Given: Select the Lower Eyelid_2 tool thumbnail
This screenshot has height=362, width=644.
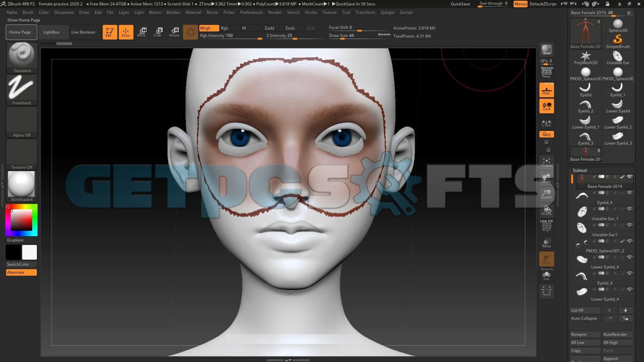Looking at the screenshot, I should coord(618,122).
